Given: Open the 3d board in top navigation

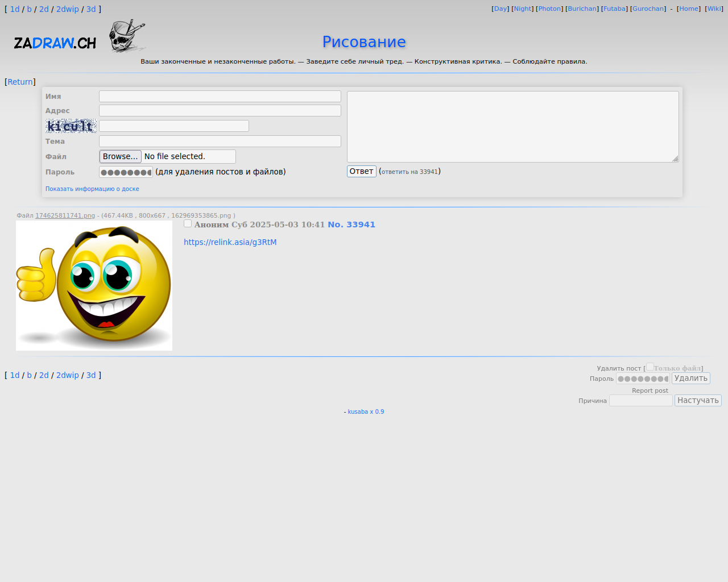Looking at the screenshot, I should coord(91,9).
